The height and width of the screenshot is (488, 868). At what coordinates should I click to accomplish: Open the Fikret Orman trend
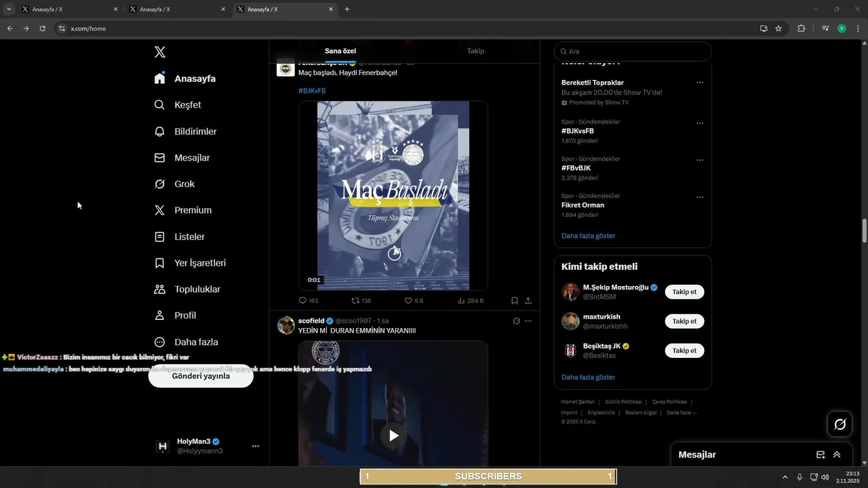tap(583, 205)
